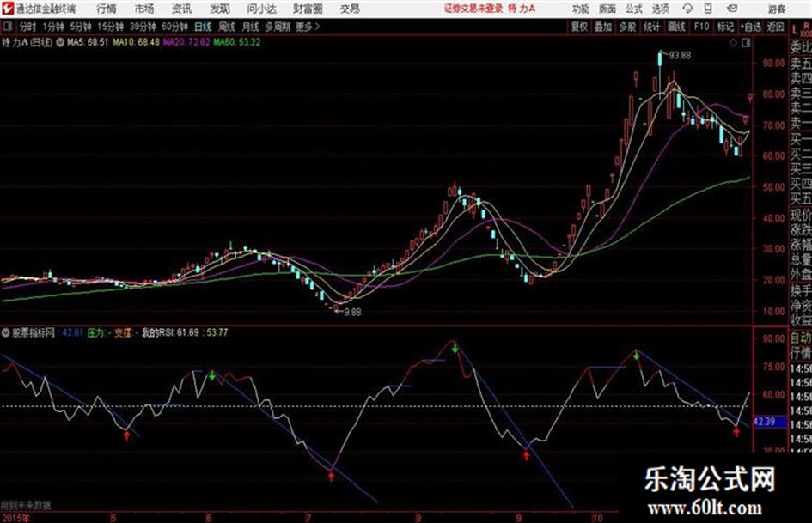Open the 自动 tab in side panel

point(801,338)
